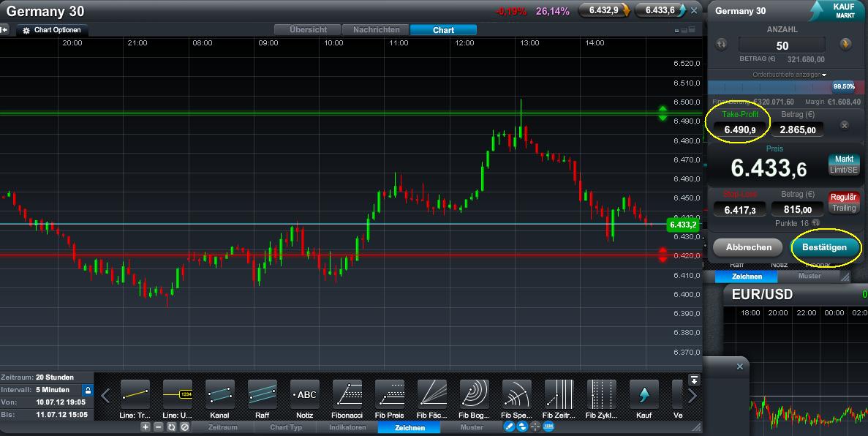Click the buy price 6.433,6 button
The width and height of the screenshot is (868, 436).
[662, 10]
